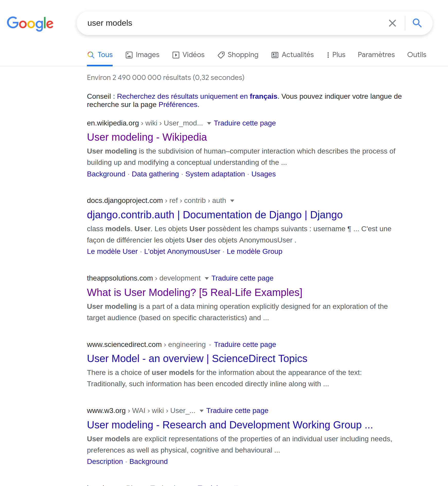Click the Google logo
448x486 pixels.
coord(30,23)
